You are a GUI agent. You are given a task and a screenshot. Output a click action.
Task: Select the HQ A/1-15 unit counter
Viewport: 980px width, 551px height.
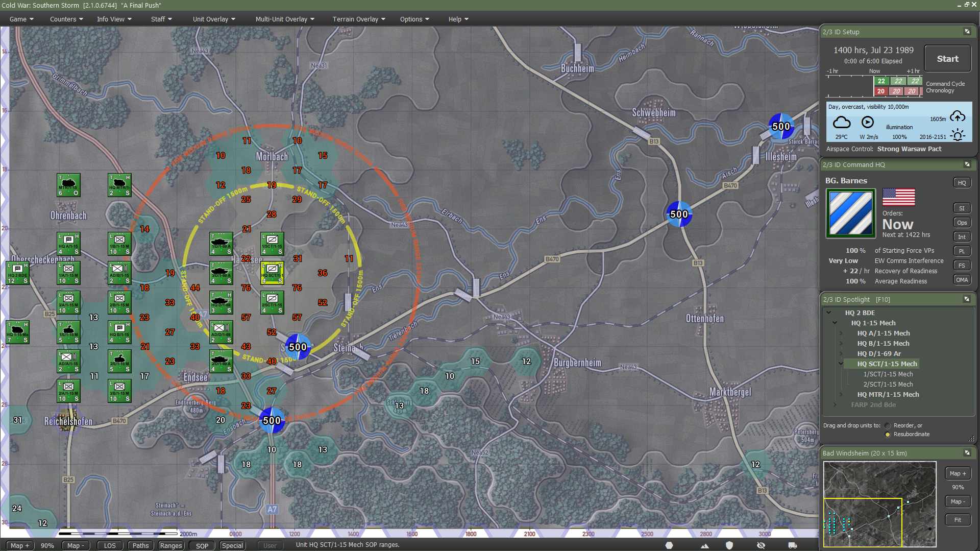(x=68, y=244)
